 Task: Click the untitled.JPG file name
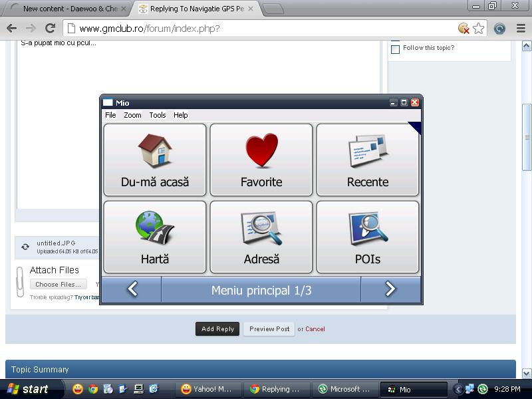point(56,243)
